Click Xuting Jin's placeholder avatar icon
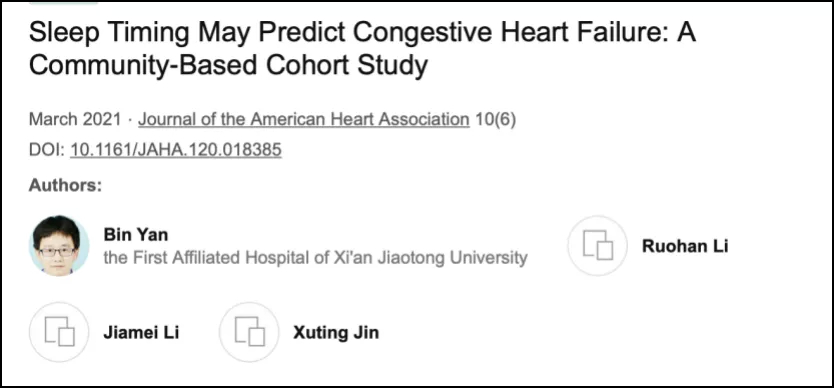 click(249, 332)
